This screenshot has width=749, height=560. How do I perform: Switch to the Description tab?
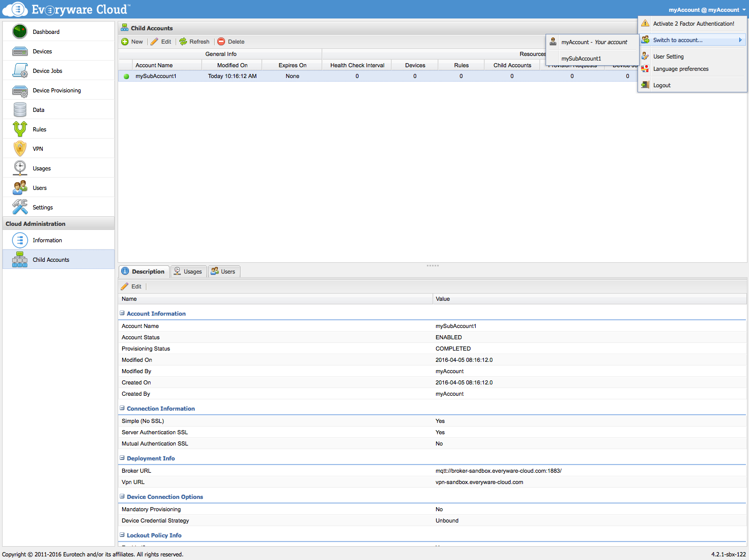144,272
